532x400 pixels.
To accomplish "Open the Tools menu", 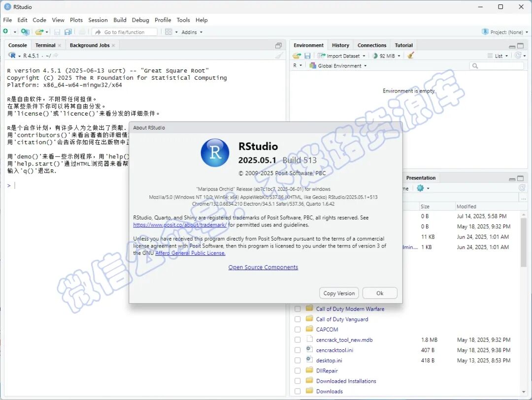I will [183, 20].
